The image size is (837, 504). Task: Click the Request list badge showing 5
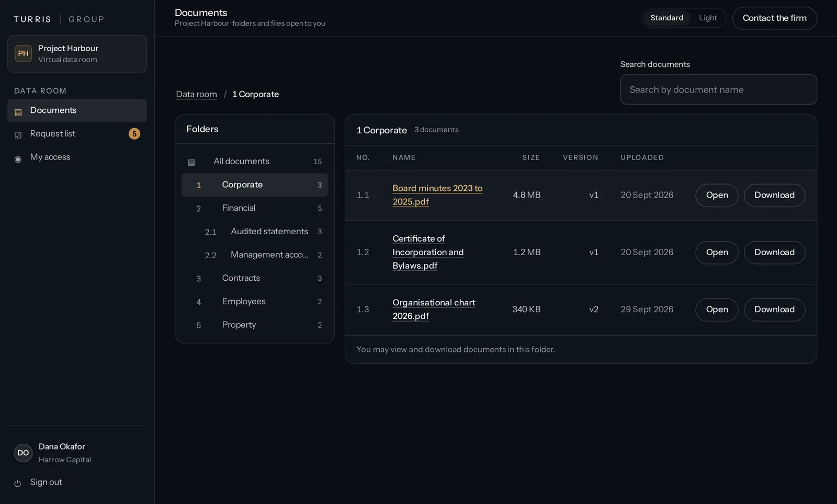point(134,134)
